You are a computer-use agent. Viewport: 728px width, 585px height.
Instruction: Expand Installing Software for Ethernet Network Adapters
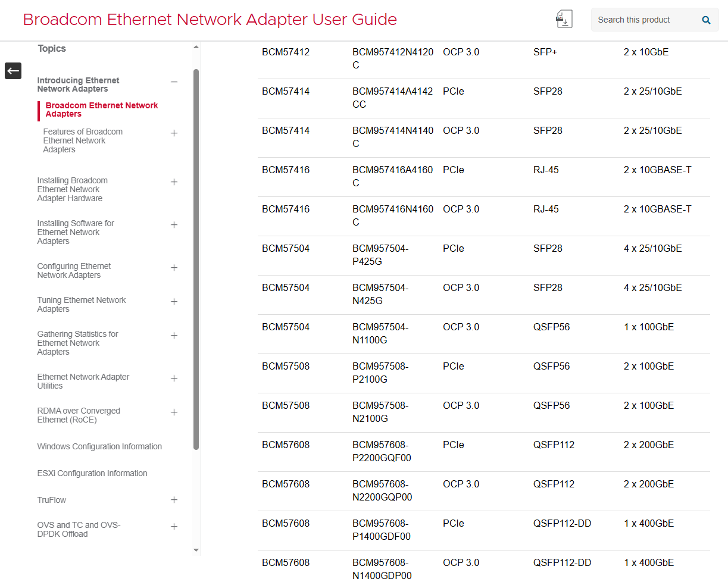click(174, 225)
